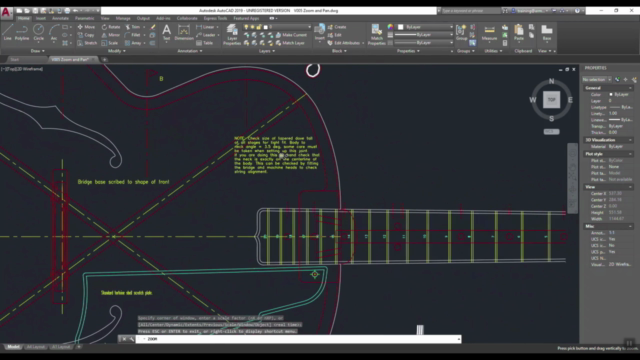Open the Insert ribbon tab
The image size is (640, 360).
(41, 18)
